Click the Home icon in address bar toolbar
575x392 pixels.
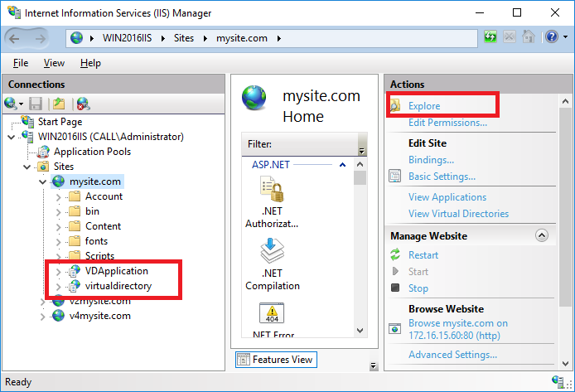point(529,36)
